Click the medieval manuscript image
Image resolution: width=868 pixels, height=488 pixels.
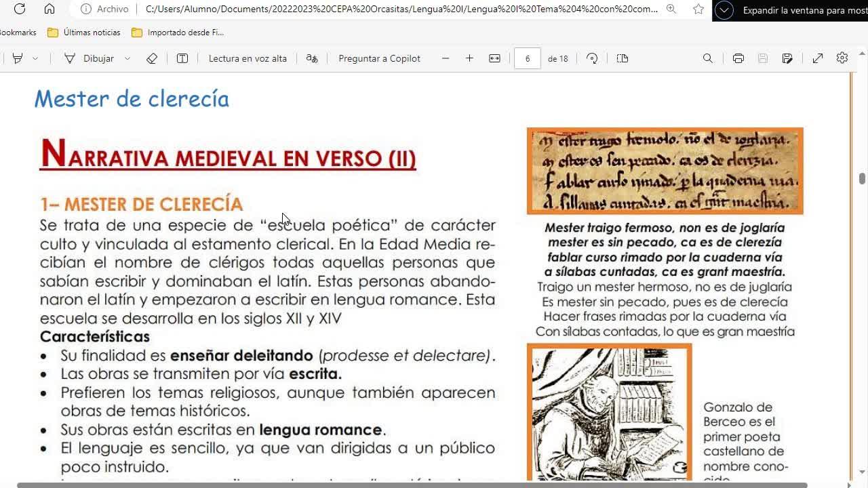pos(665,171)
